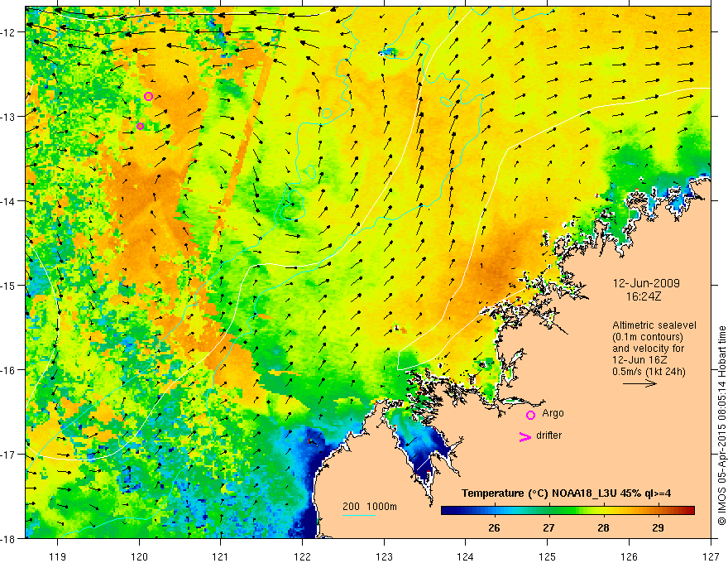Select the filled magenta Argo dot near 120°E, 13.1°S
Screen dimensions: 728x563
coord(140,126)
